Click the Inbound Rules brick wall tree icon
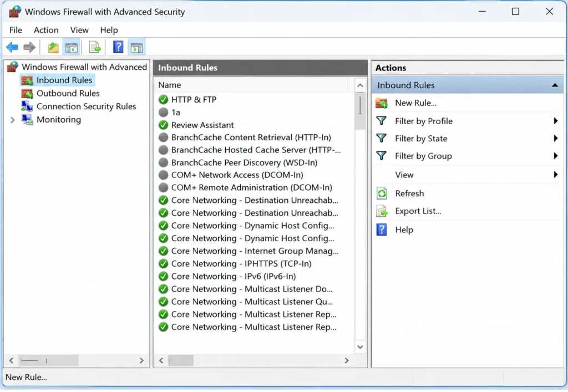Image resolution: width=568 pixels, height=392 pixels. pos(27,80)
